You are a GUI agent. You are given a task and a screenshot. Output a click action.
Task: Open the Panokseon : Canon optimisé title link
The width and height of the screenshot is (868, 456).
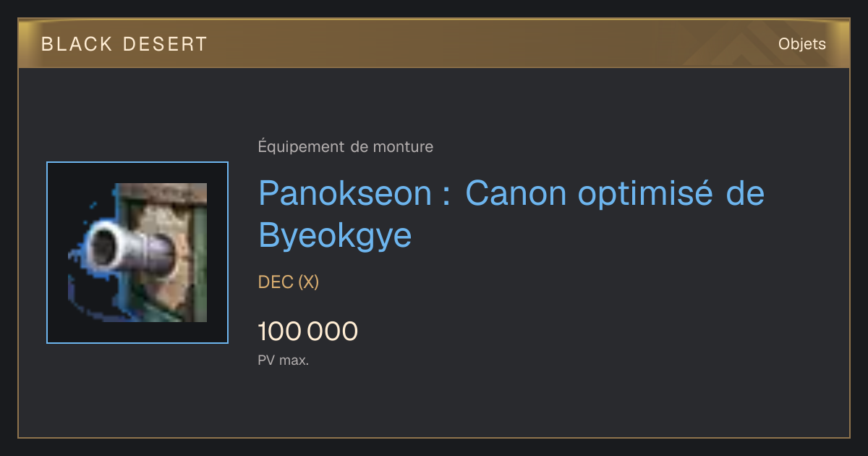(511, 214)
